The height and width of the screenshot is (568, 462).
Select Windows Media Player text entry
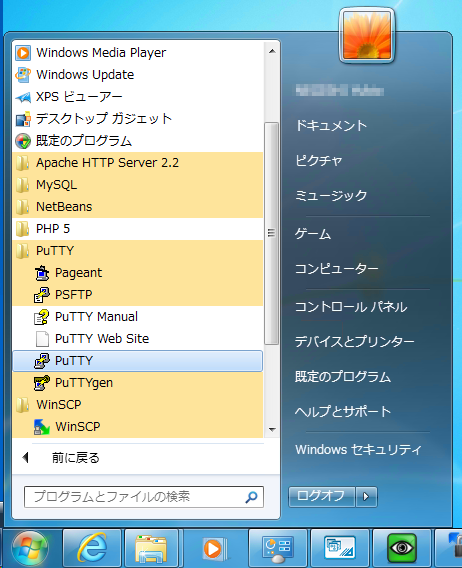(x=101, y=53)
